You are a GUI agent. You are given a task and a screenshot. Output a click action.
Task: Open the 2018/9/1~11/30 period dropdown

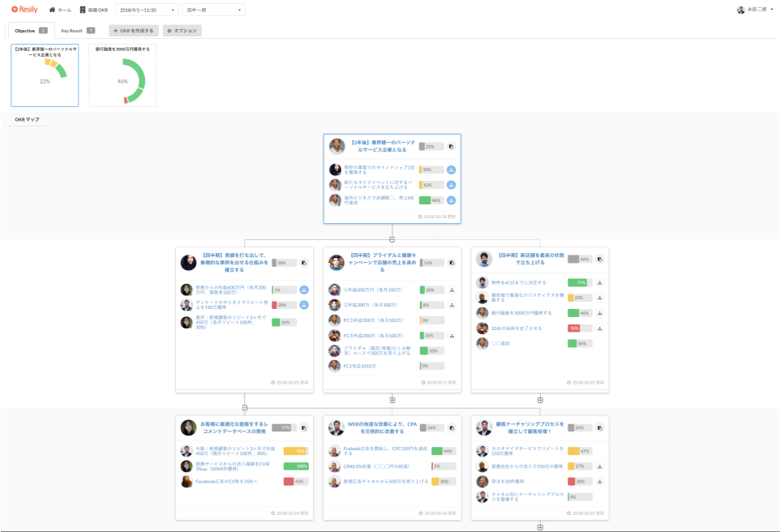(147, 10)
